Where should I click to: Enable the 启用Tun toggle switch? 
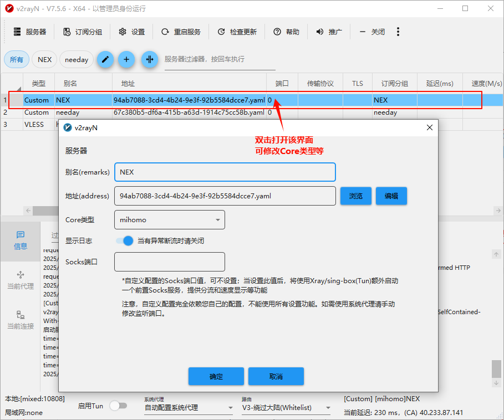118,406
